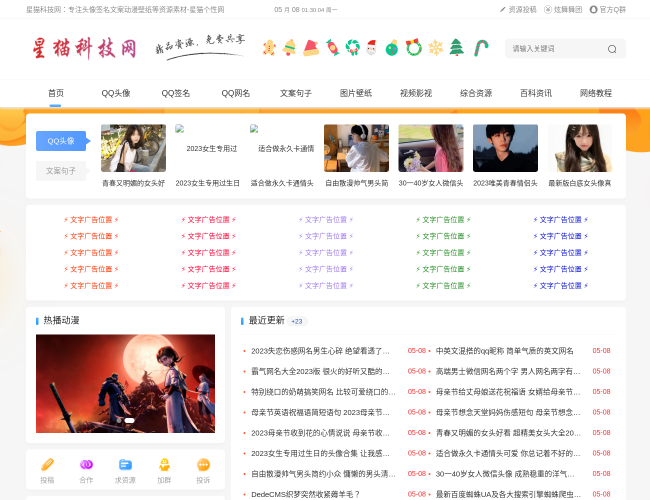Open article DedeCMS织梦突然收紧薅羊毛
Screen dimensions: 650x500
[x=306, y=494]
